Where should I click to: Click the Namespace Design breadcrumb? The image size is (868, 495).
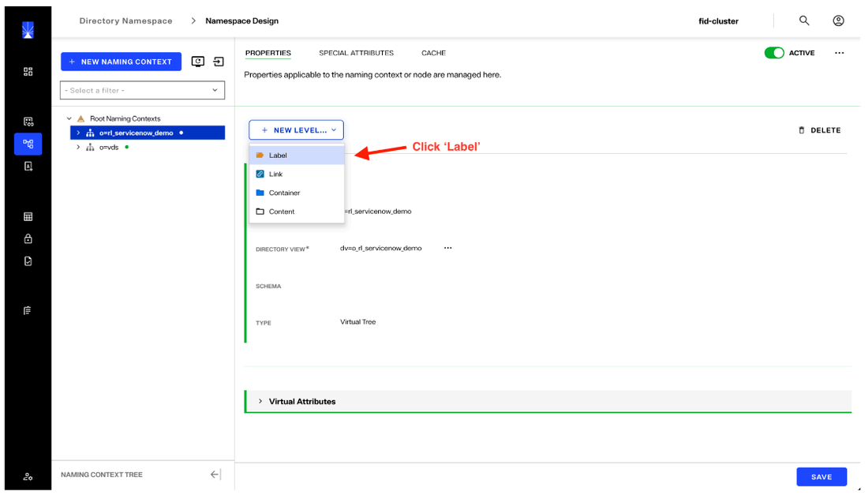point(242,21)
